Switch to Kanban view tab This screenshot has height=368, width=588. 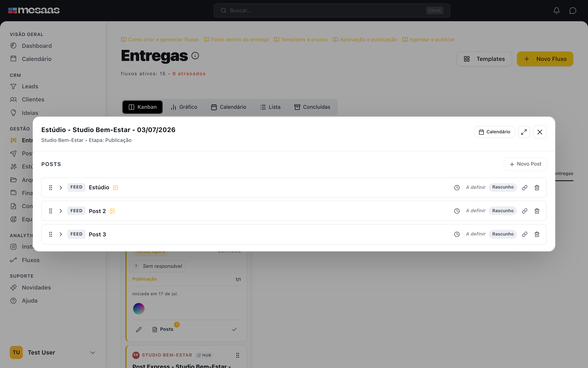click(142, 107)
